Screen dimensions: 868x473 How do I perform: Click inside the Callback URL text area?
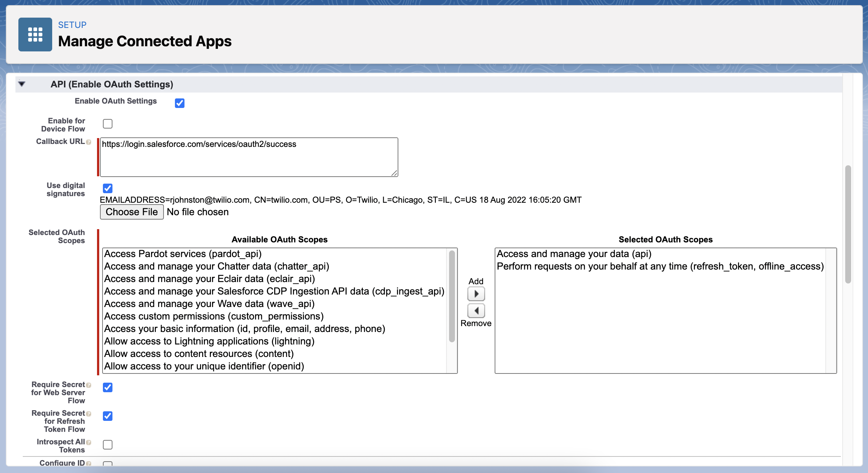click(x=249, y=157)
